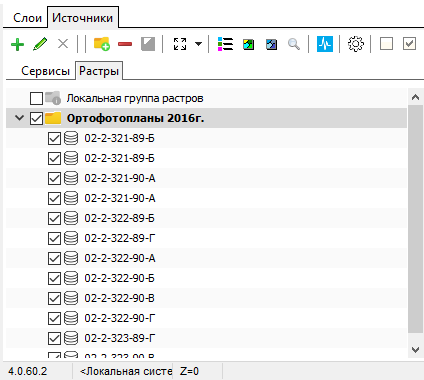Viewport: 424px width, 380px height.
Task: Click the green plus add source icon
Action: click(x=17, y=44)
